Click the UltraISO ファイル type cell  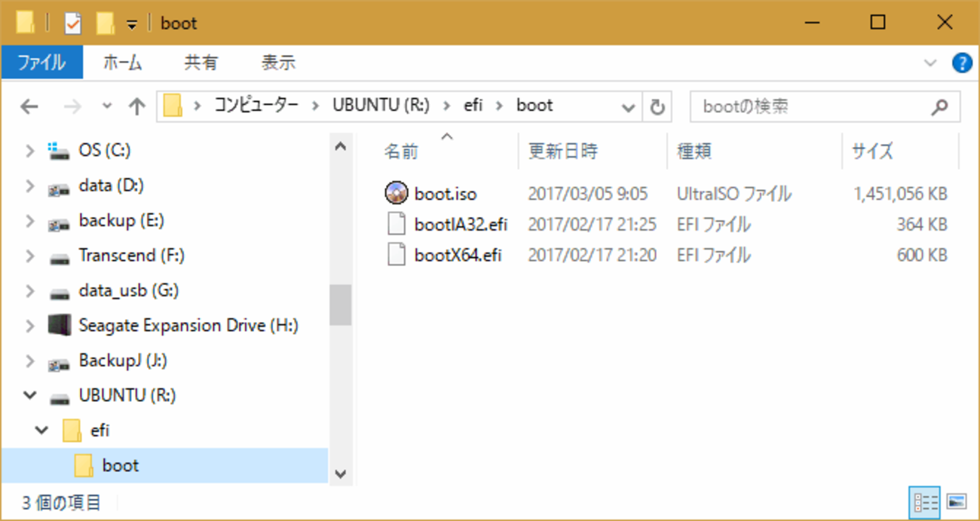(734, 195)
